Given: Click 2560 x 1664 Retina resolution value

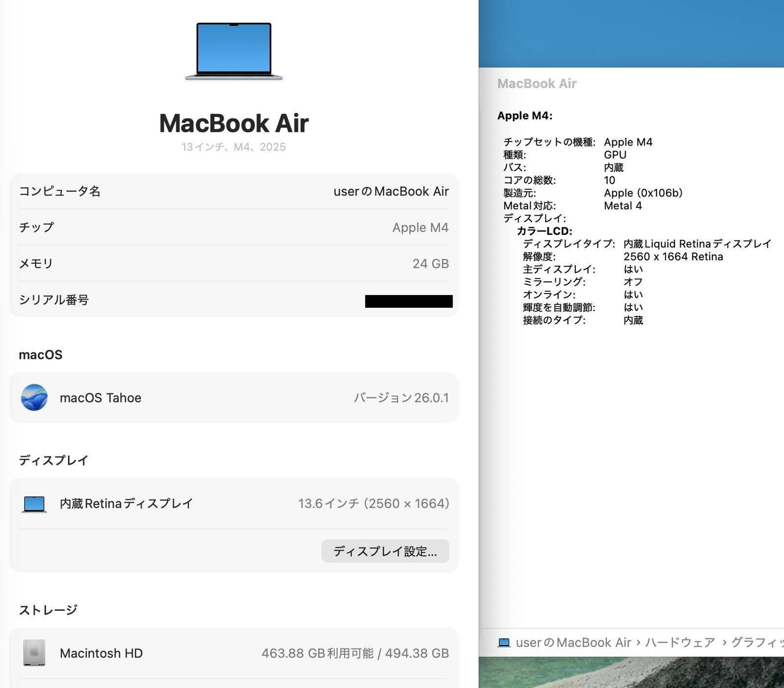Looking at the screenshot, I should click(673, 257).
